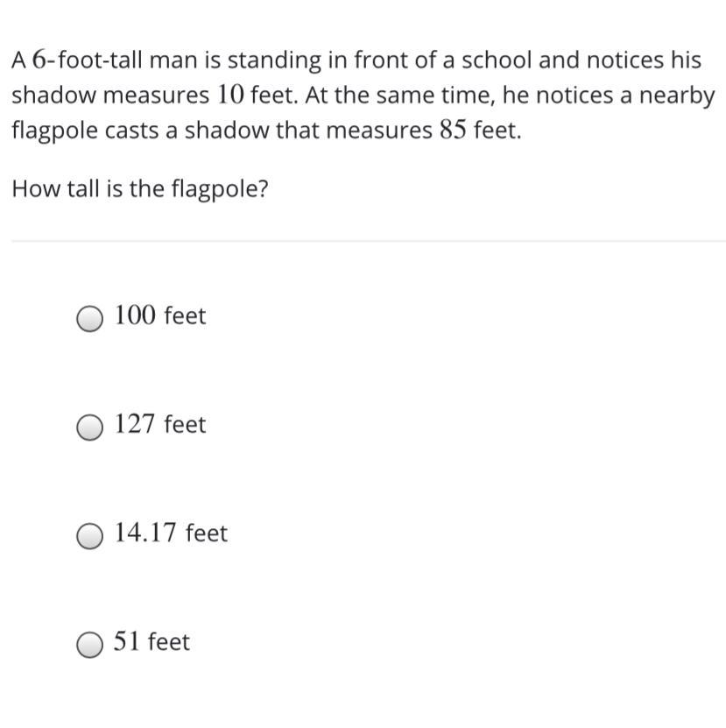Click the number 10 in shadow measurement
This screenshot has height=728, width=726.
229,95
